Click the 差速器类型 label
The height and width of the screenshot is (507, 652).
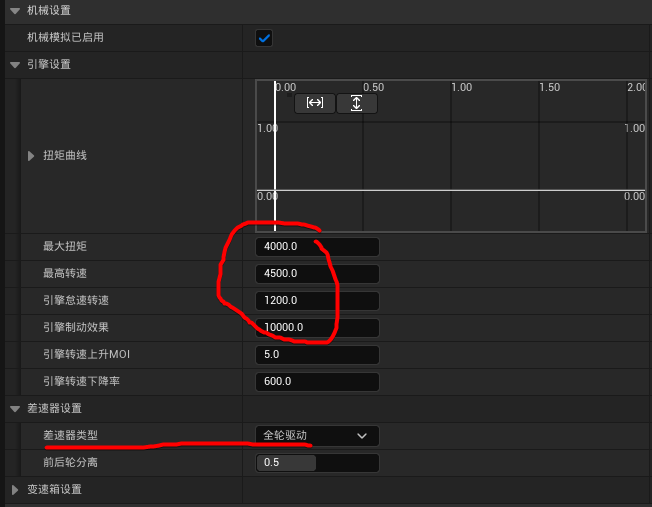[x=70, y=435]
